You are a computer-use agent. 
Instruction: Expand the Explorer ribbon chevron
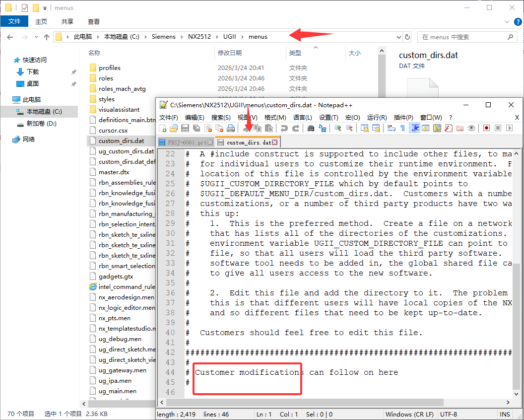tap(507, 22)
